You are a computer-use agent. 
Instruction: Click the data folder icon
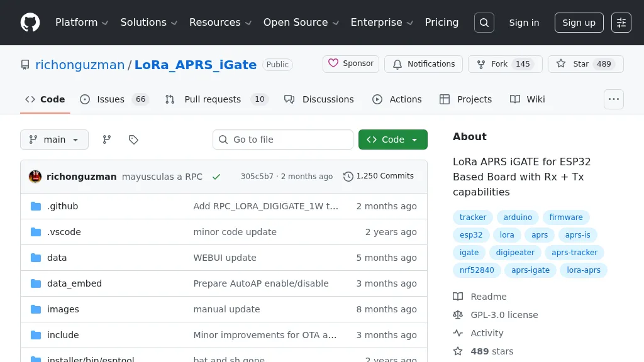(x=36, y=258)
